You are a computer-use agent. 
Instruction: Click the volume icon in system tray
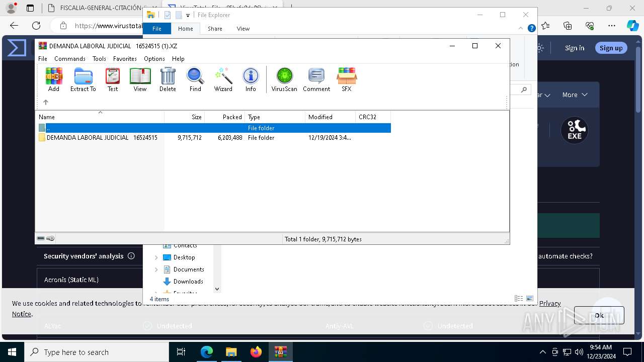pos(579,352)
